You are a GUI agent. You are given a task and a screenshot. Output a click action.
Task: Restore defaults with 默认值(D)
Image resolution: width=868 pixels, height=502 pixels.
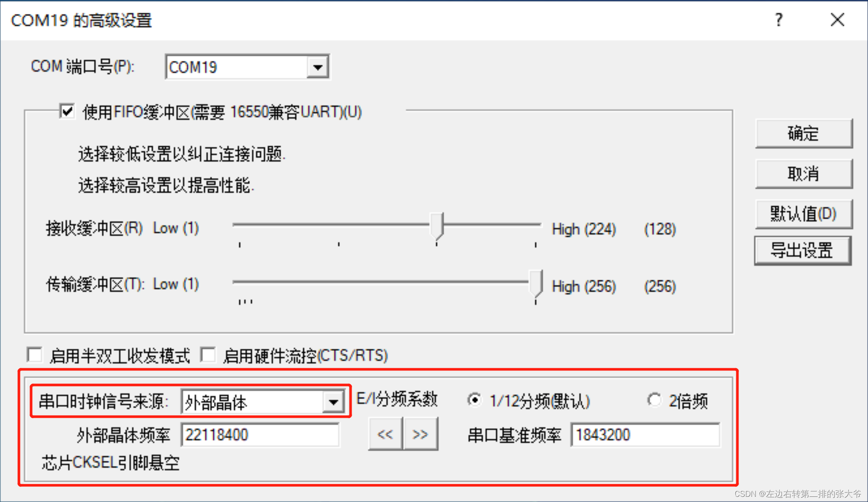pyautogui.click(x=804, y=214)
